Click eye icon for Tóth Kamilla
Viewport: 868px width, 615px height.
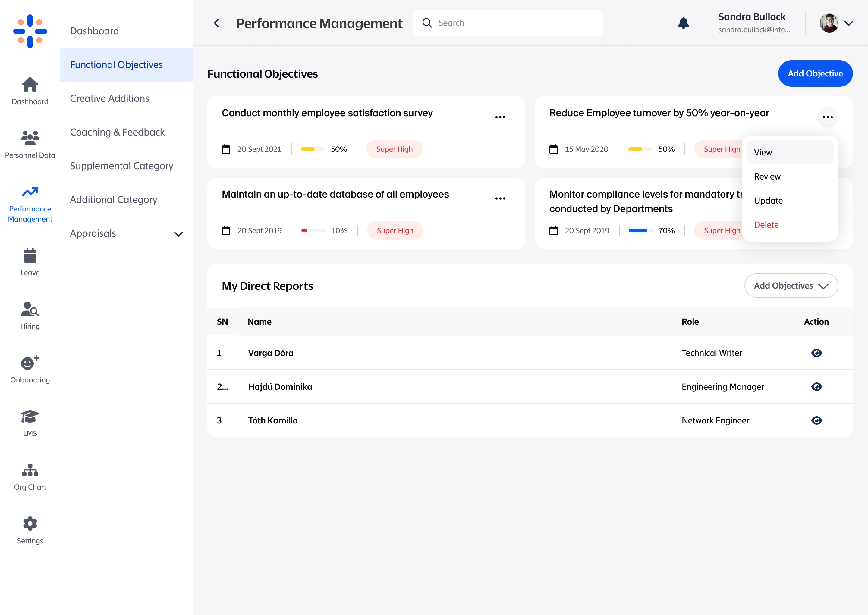(x=816, y=420)
